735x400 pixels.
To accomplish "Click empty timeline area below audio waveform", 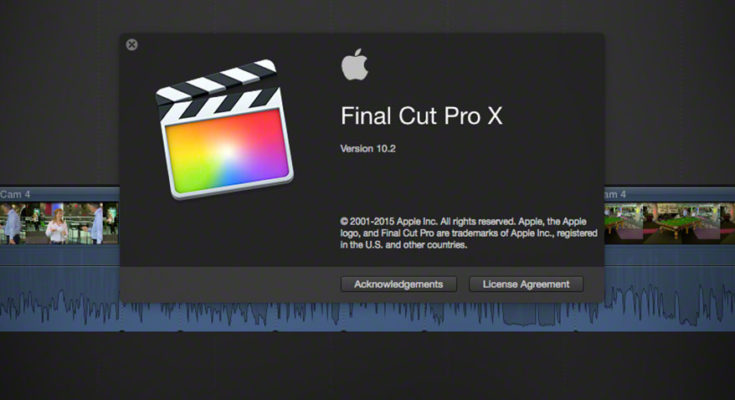I will [368, 366].
